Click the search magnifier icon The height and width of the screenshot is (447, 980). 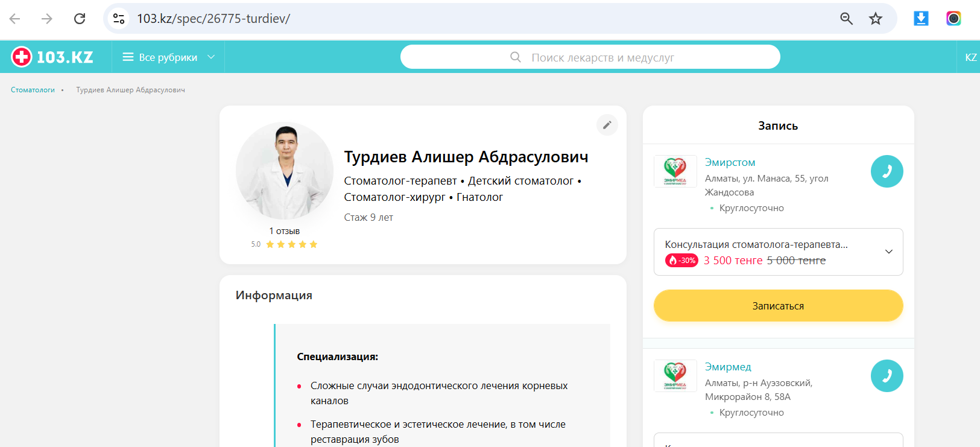click(516, 57)
